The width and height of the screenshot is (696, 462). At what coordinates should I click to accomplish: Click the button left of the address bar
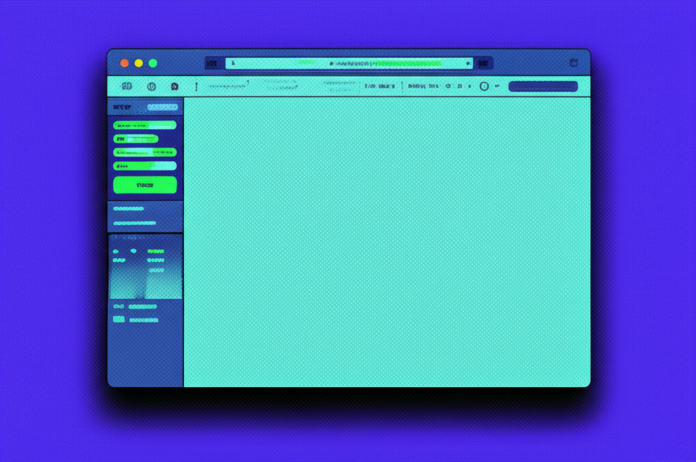[213, 63]
